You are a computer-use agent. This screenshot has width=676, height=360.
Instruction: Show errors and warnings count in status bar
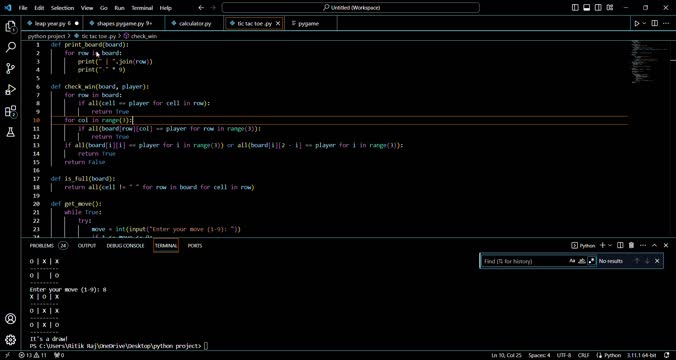coord(33,356)
